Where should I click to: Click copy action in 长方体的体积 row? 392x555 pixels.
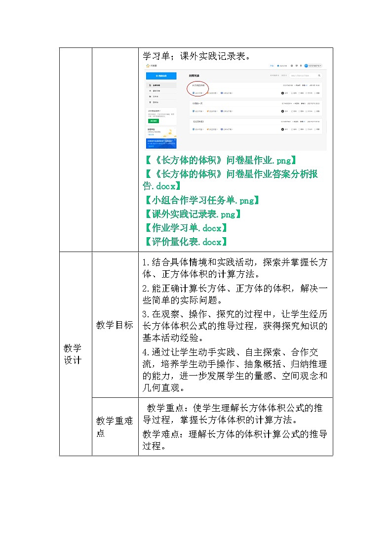point(294,93)
